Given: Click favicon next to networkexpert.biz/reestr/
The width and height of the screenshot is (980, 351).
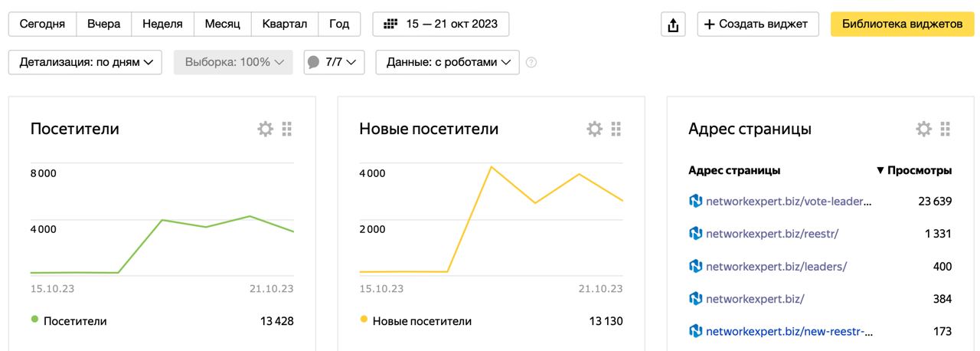Looking at the screenshot, I should point(695,233).
